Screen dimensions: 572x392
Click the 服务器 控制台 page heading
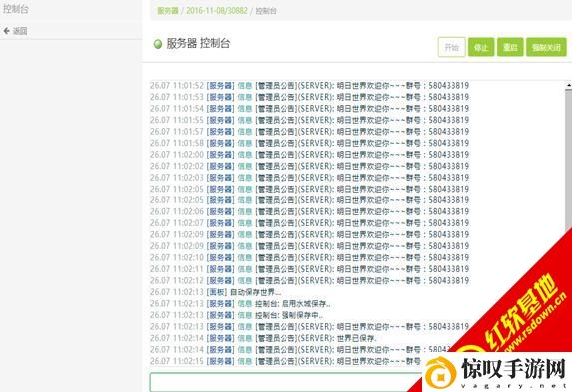pos(198,44)
